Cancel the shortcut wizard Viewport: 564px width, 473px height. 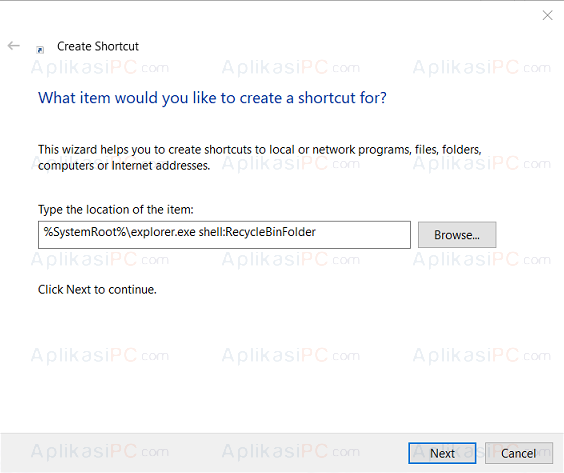(x=518, y=453)
